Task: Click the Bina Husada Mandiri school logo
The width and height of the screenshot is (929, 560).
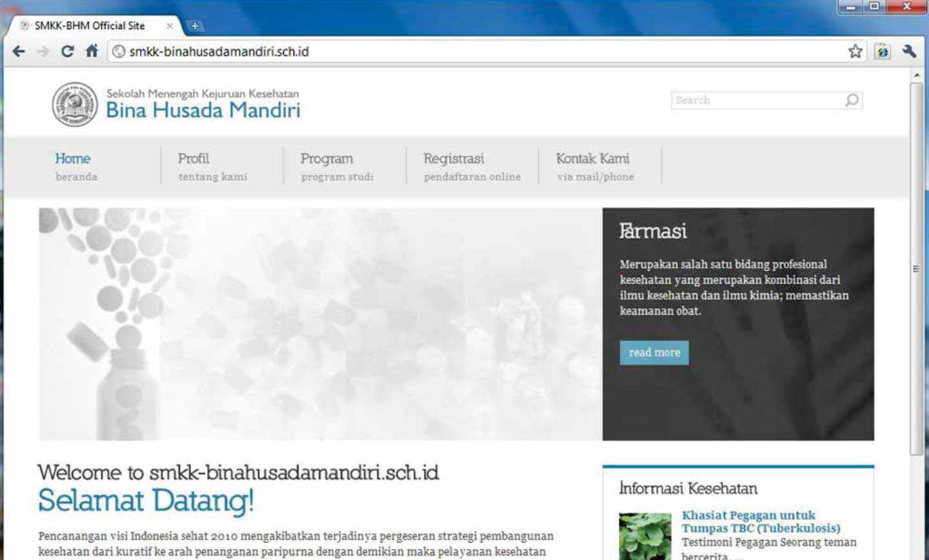Action: 75,105
